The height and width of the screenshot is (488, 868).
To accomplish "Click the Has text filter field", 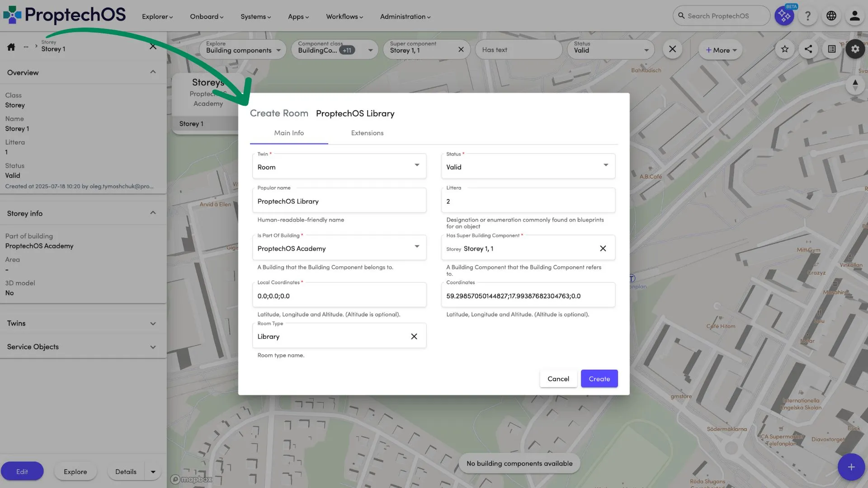I will click(x=519, y=50).
